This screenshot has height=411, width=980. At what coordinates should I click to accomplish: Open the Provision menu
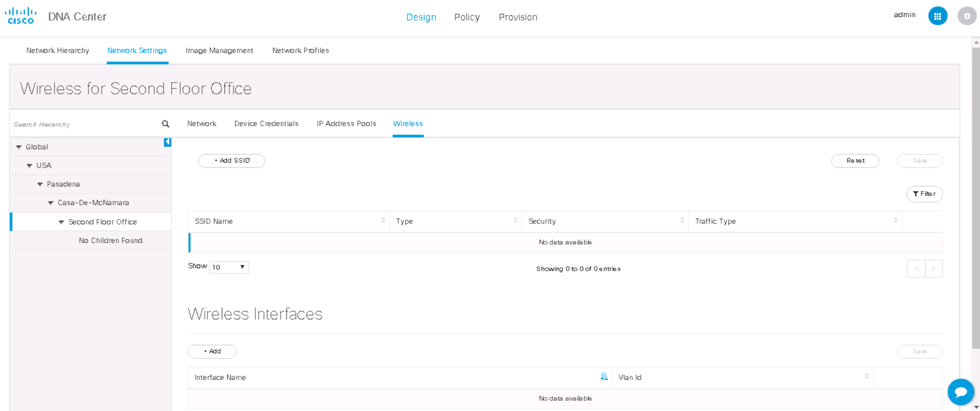[518, 17]
